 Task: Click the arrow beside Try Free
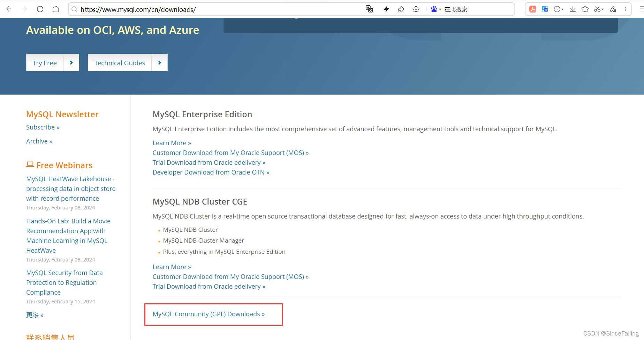tap(71, 63)
